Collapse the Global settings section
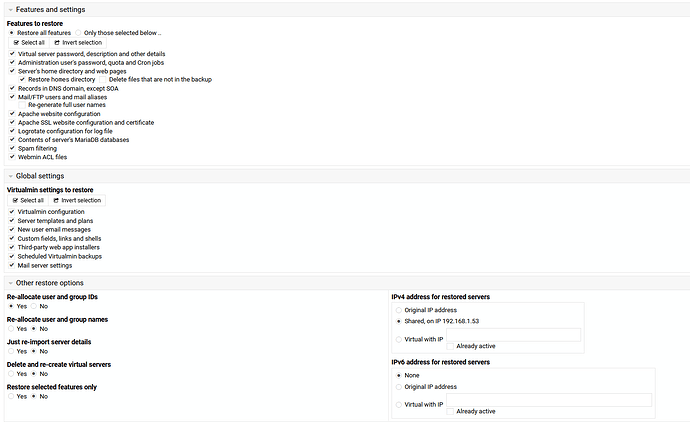690x422 pixels. [9, 176]
